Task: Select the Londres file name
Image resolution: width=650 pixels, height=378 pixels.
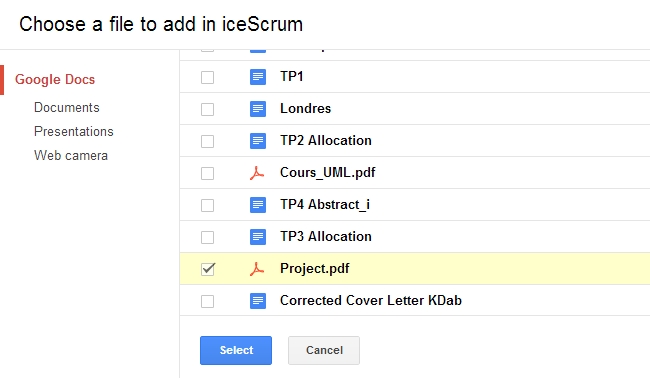Action: point(306,109)
